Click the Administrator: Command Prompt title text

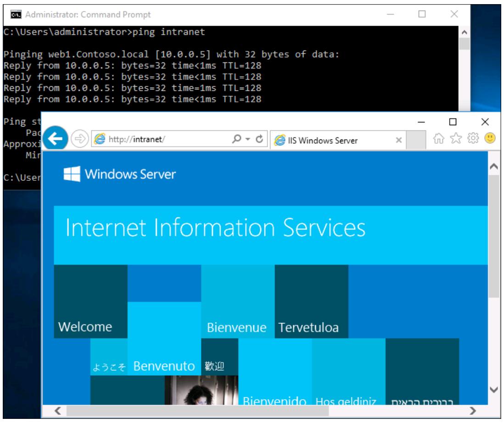coord(88,15)
